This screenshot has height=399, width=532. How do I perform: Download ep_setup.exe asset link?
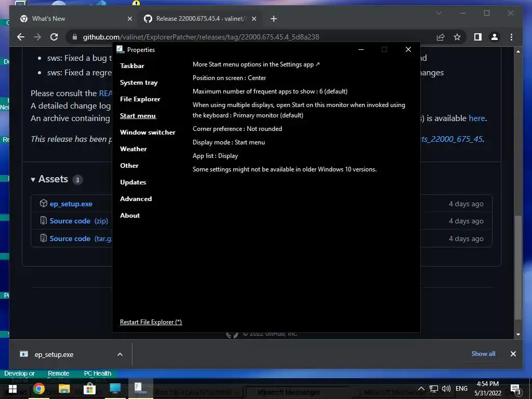[71, 204]
